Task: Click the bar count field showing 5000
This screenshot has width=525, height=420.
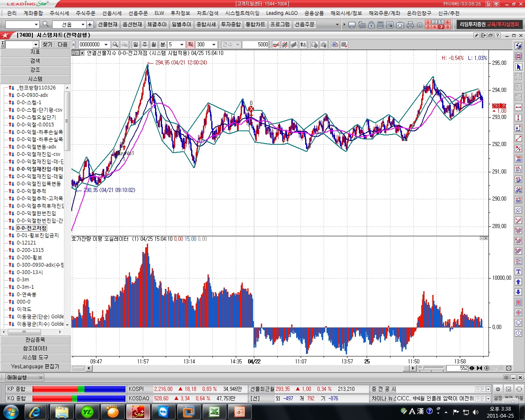Action: point(256,44)
